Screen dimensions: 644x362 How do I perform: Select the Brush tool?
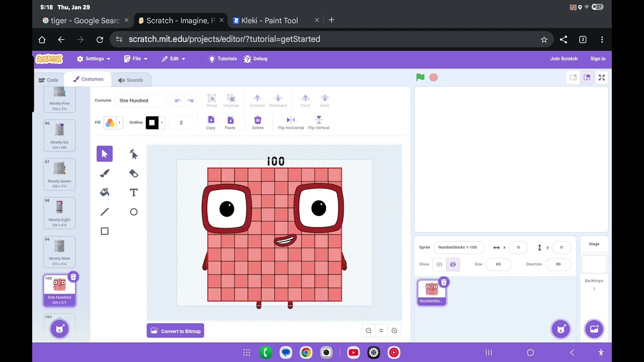click(x=105, y=173)
